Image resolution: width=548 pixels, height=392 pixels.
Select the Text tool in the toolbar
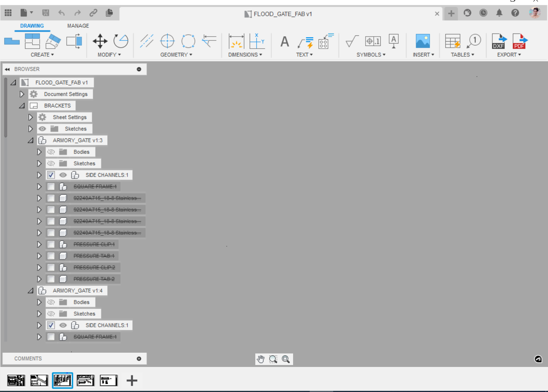click(285, 41)
